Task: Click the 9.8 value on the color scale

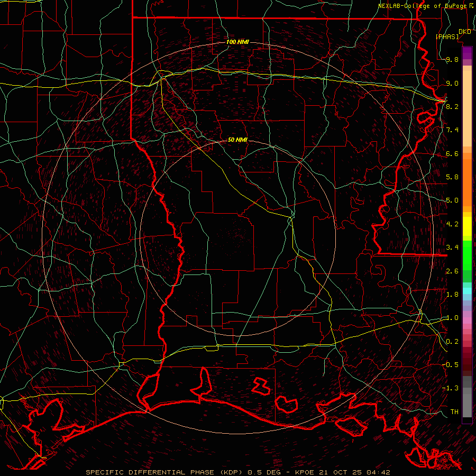Action: (452, 59)
